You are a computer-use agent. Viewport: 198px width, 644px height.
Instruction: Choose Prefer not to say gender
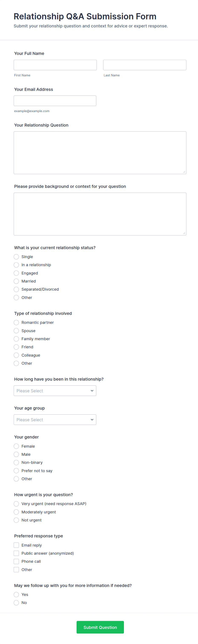[x=16, y=471]
